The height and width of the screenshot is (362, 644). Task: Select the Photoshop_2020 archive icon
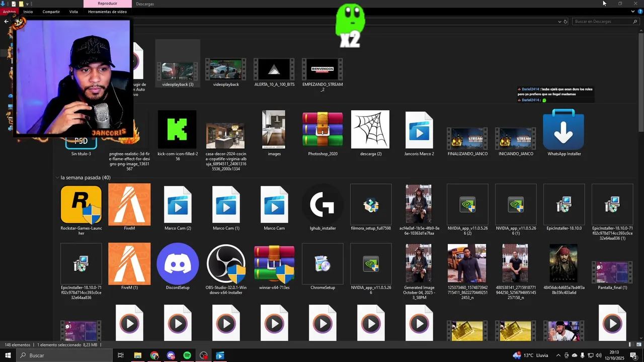(323, 129)
